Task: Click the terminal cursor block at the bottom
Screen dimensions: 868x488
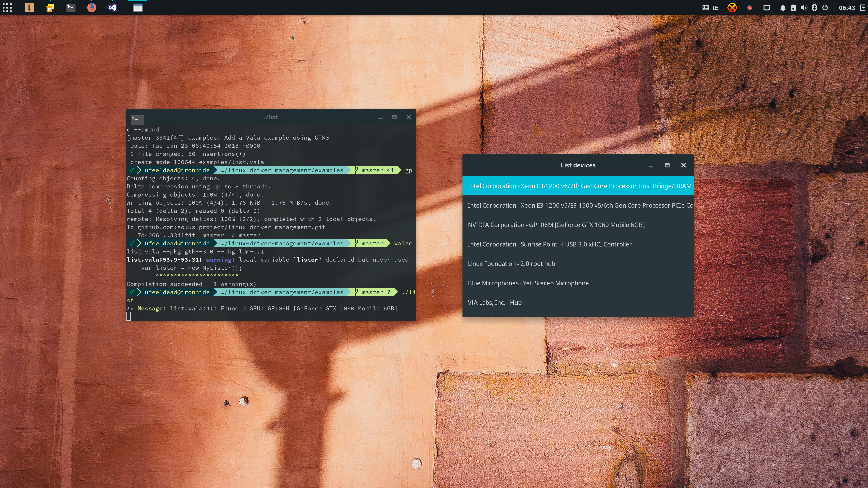Action: tap(128, 316)
